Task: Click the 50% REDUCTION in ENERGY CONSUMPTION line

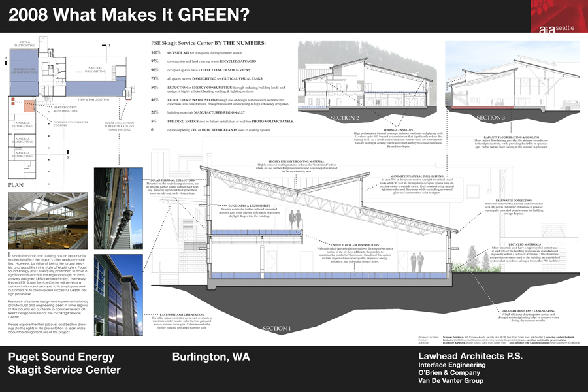Action: click(218, 90)
